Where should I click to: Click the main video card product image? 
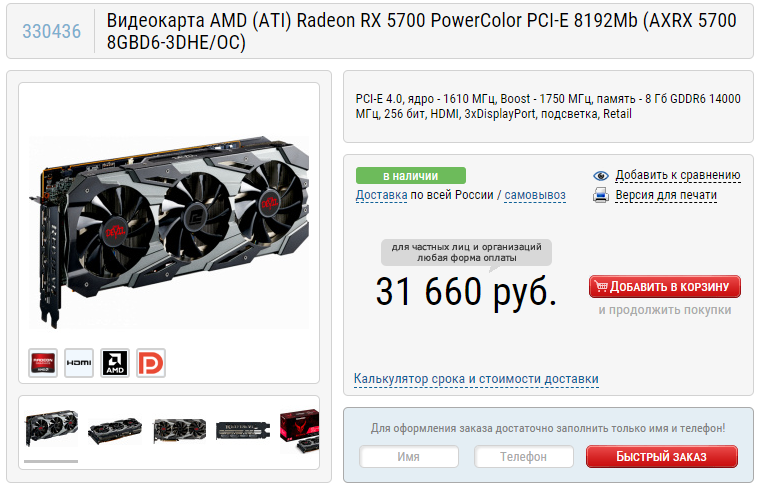coord(169,232)
